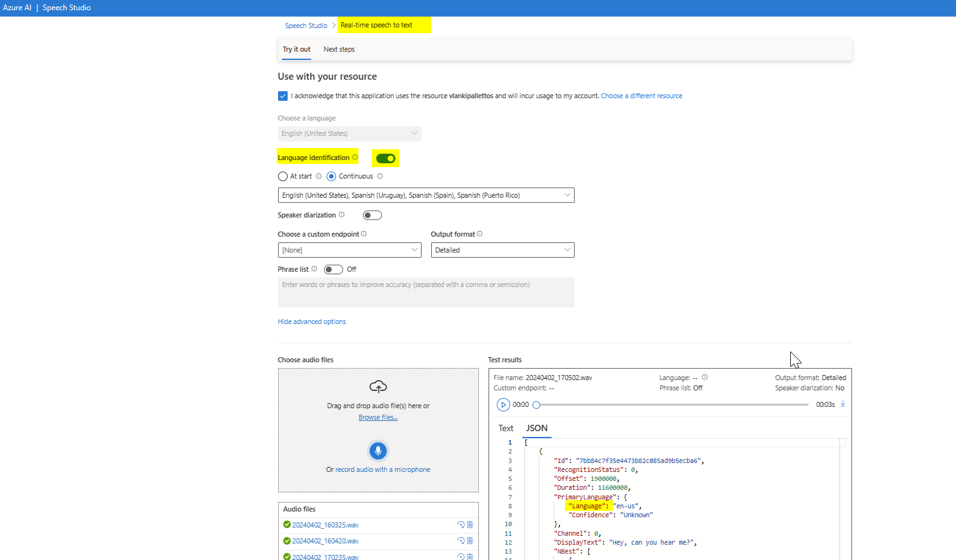956x560 pixels.
Task: Delete 20240402_160420.wav using its trash icon
Action: [470, 540]
